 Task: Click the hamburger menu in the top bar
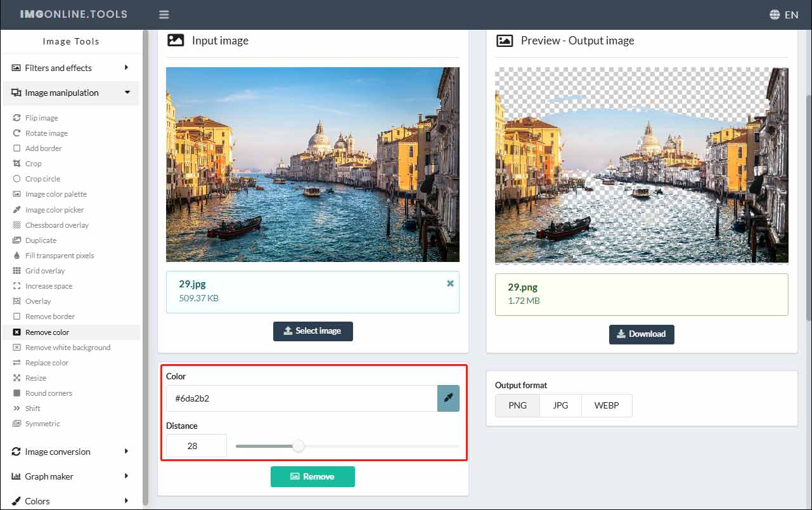click(164, 13)
